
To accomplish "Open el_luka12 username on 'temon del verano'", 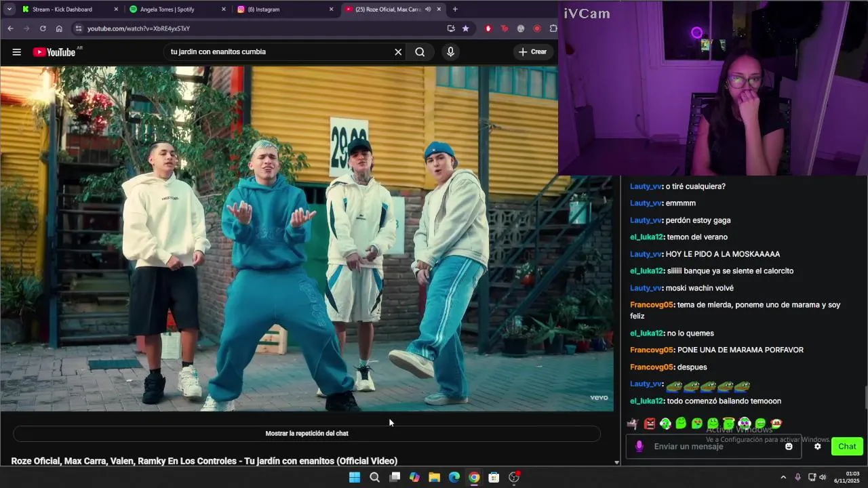I will pyautogui.click(x=647, y=237).
